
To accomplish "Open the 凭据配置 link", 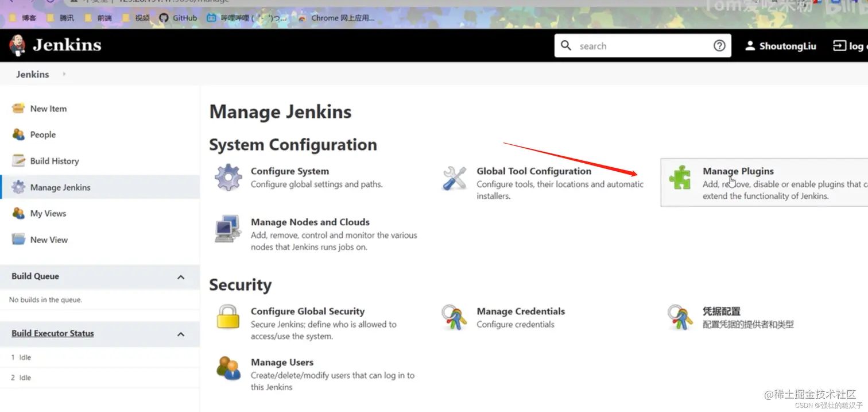I will [x=722, y=311].
